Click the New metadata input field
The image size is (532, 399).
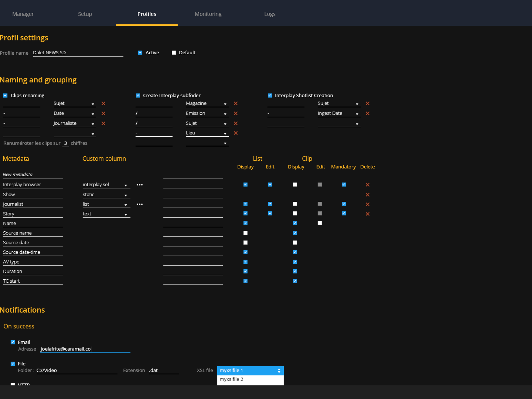(33, 175)
